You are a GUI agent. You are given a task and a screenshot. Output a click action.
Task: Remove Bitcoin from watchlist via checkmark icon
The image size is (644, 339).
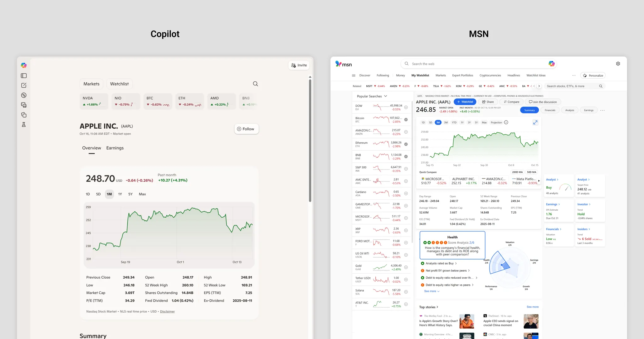click(406, 120)
